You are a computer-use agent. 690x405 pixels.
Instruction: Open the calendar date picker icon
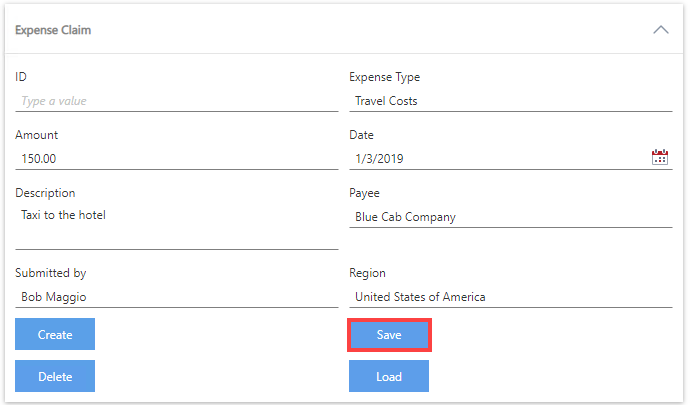(x=660, y=157)
